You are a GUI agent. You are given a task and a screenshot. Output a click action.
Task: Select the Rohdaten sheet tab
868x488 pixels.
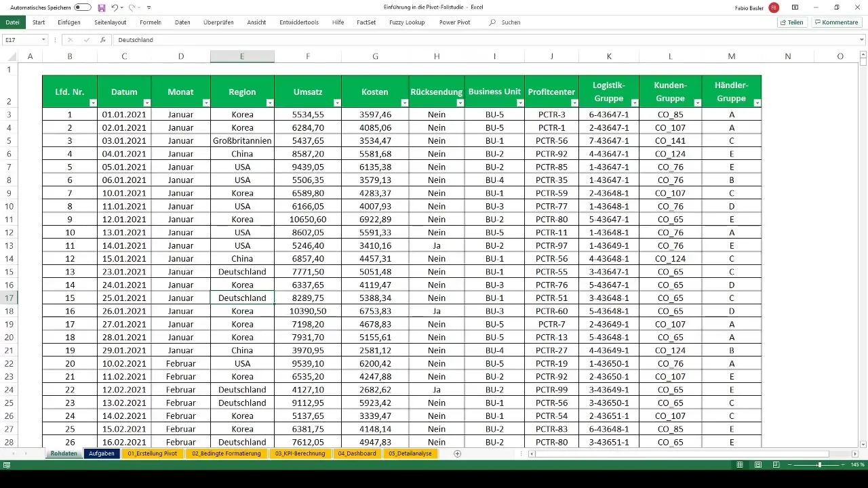click(x=64, y=453)
